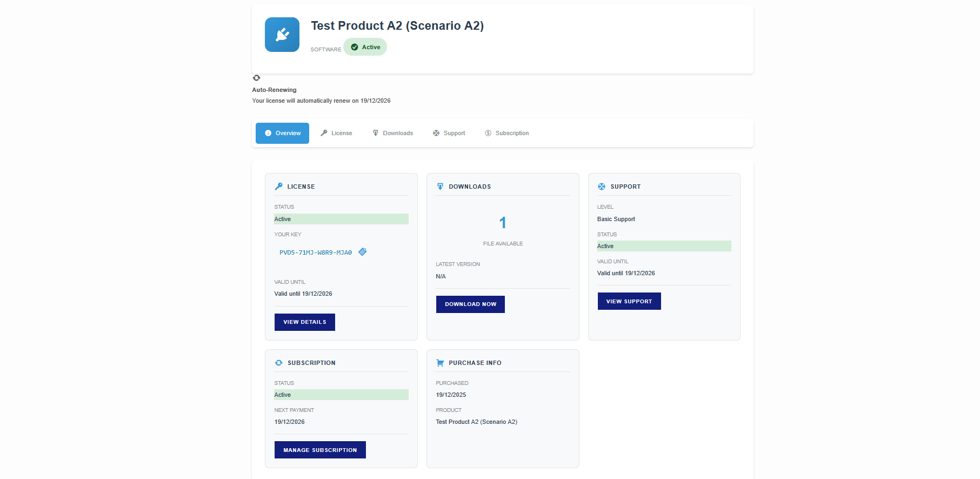Switch to the Downloads tab
The image size is (980, 479).
[393, 133]
